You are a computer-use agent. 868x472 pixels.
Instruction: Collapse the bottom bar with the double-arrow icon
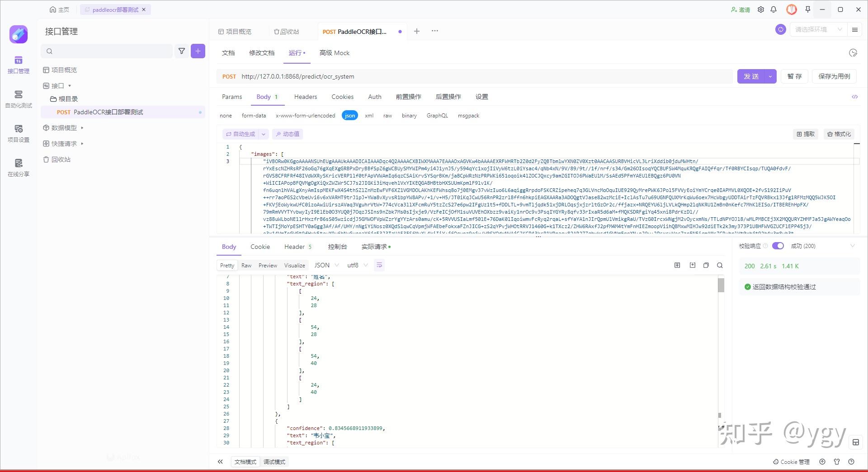point(220,462)
